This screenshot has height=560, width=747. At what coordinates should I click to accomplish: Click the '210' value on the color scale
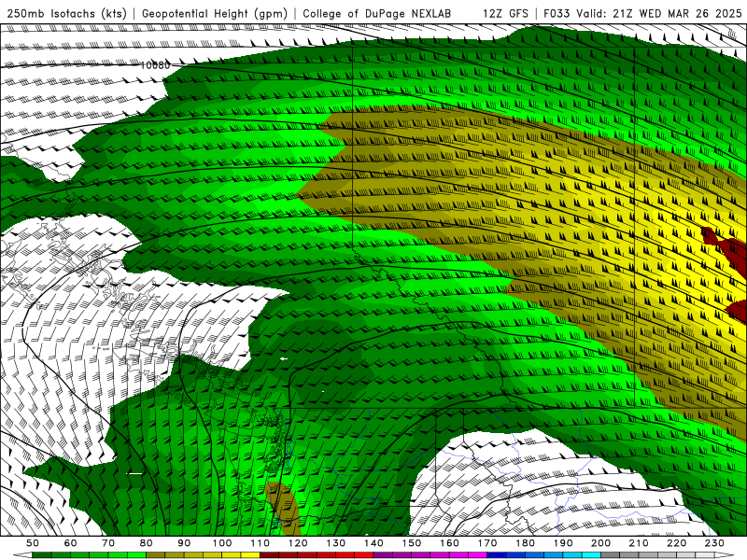click(x=640, y=543)
